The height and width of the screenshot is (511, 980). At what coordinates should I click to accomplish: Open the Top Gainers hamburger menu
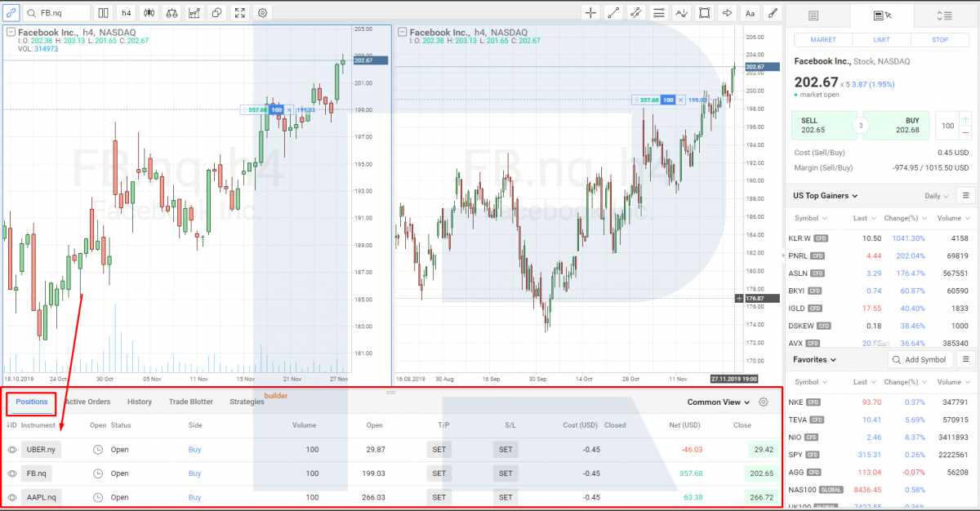tap(965, 196)
